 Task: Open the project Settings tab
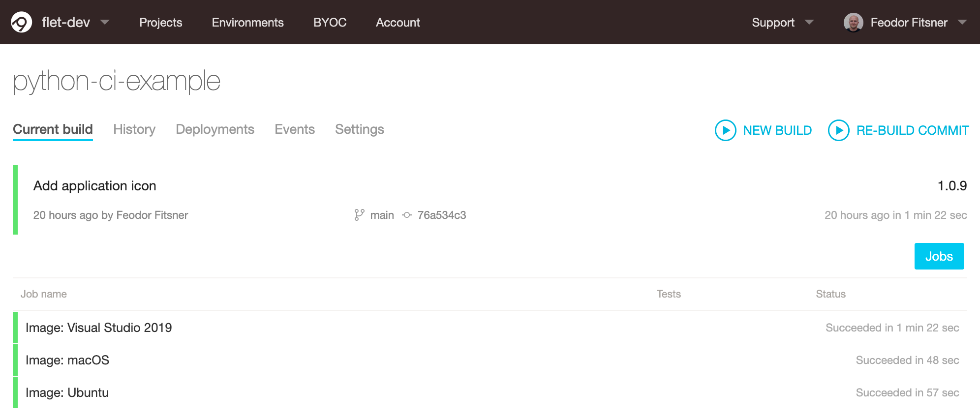pyautogui.click(x=360, y=129)
